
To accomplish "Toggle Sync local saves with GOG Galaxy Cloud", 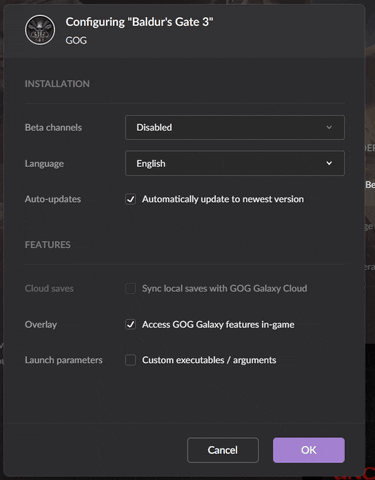I will point(130,288).
